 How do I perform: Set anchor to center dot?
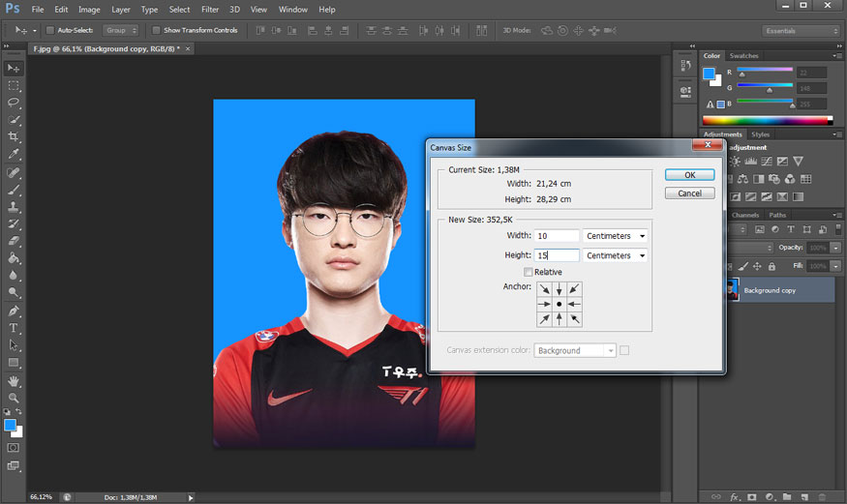tap(560, 305)
